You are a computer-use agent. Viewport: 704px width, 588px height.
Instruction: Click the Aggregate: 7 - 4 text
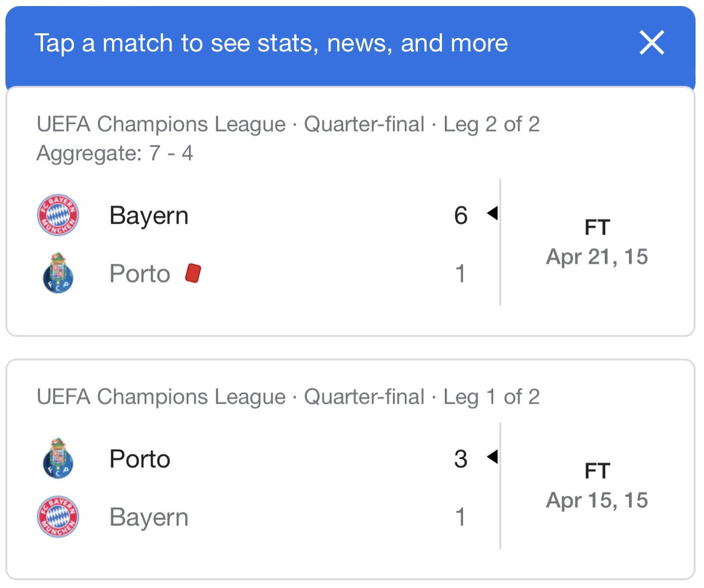click(x=115, y=153)
